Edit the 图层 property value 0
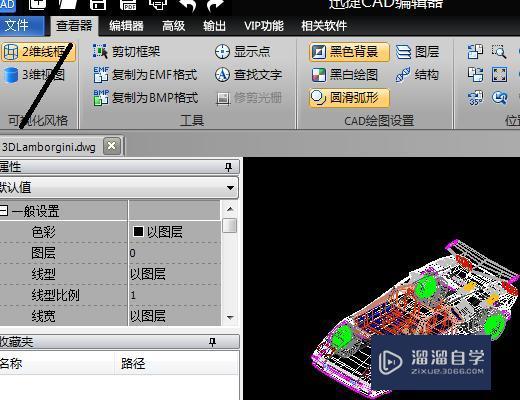The height and width of the screenshot is (400, 520). point(174,253)
